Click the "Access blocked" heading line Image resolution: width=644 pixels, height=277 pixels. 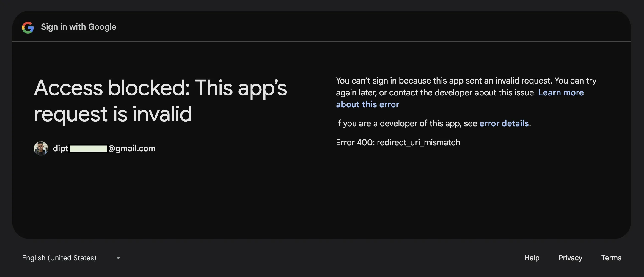click(161, 88)
